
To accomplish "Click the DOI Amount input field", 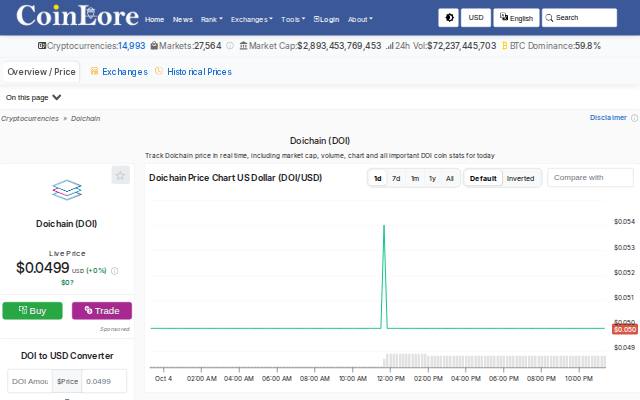I will pyautogui.click(x=30, y=381).
